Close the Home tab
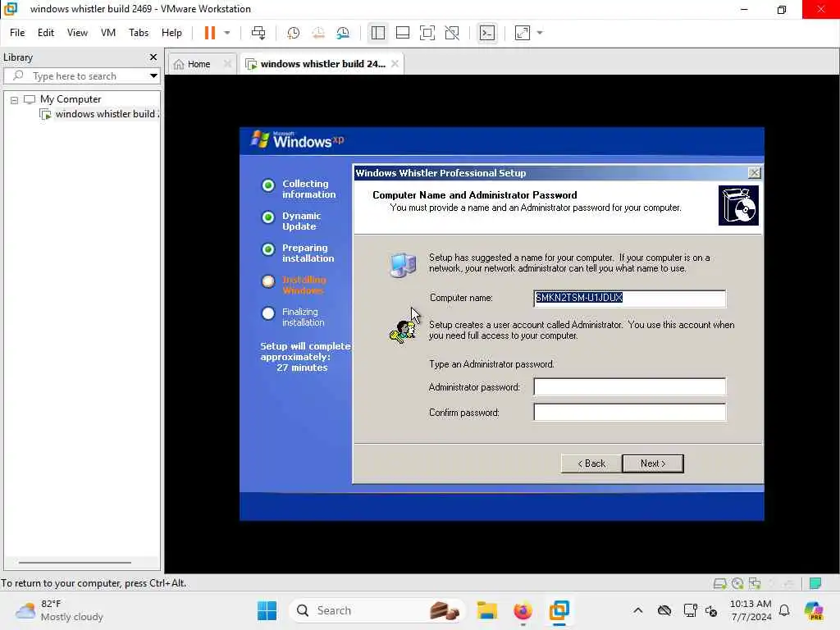 (x=227, y=64)
